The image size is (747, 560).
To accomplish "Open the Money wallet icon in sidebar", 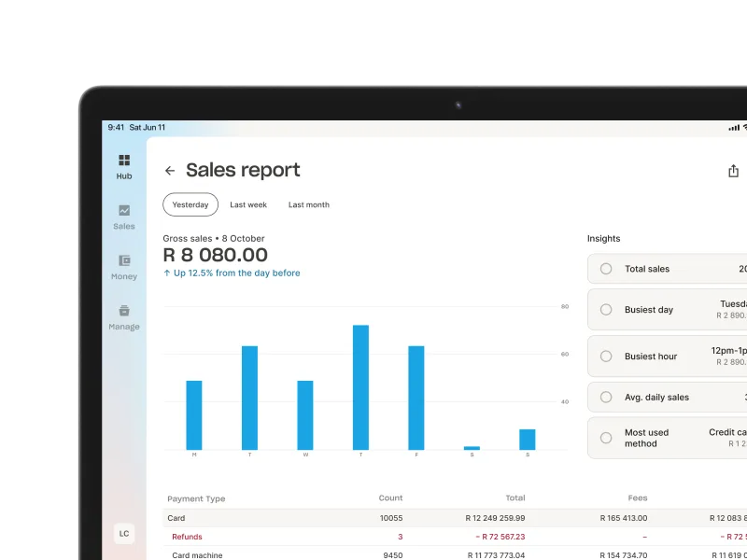I will 124,261.
